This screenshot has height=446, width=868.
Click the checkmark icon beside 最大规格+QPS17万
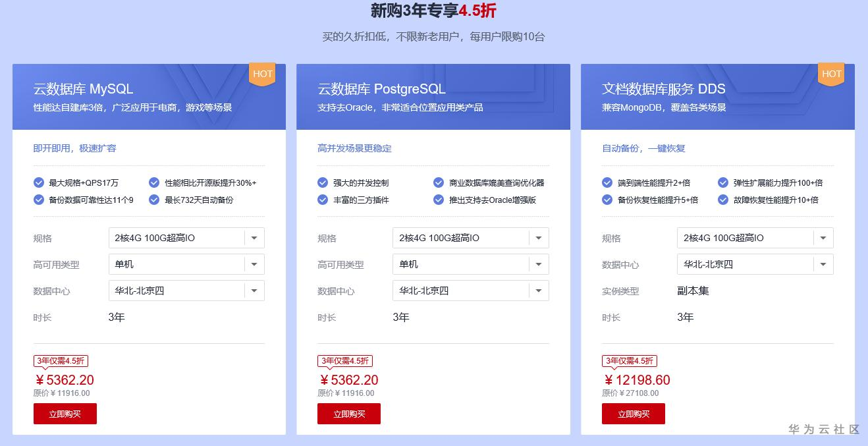38,182
